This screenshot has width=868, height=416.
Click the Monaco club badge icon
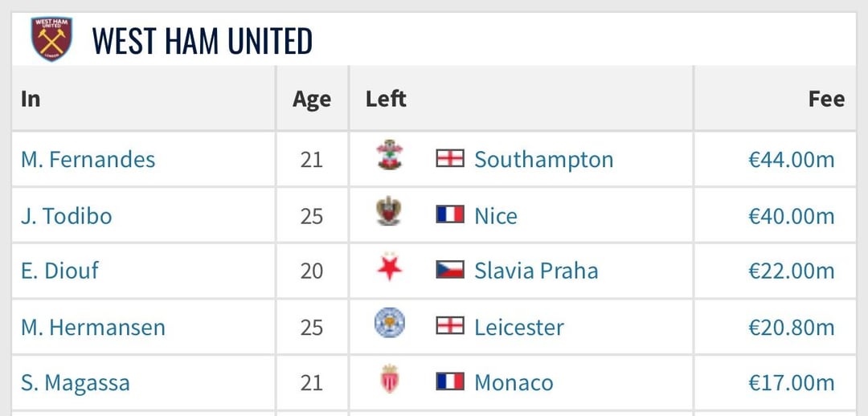(x=389, y=380)
